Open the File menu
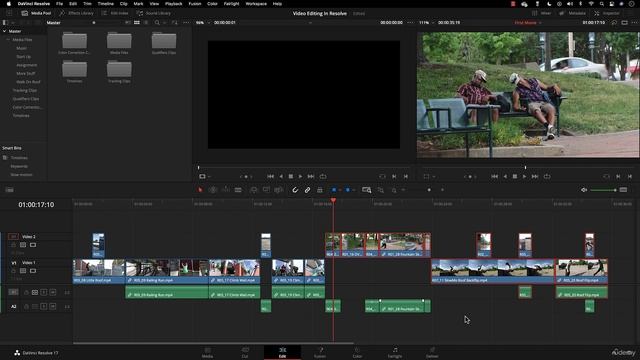The image size is (640, 360). [x=60, y=4]
